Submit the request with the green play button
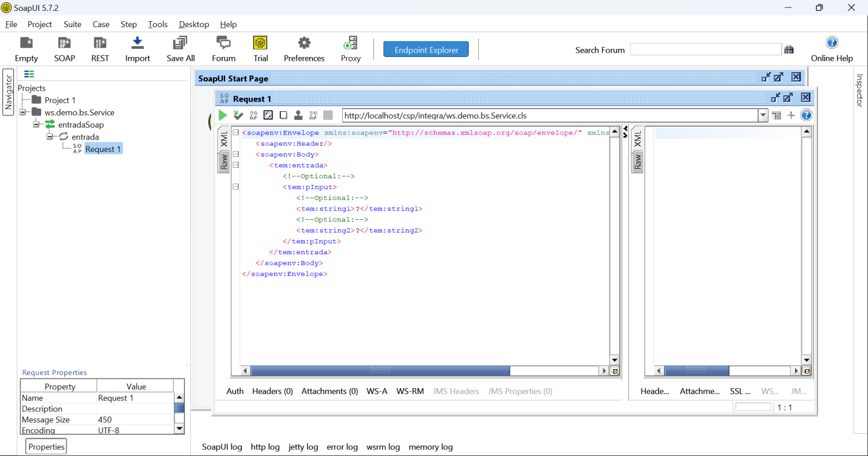 tap(222, 115)
